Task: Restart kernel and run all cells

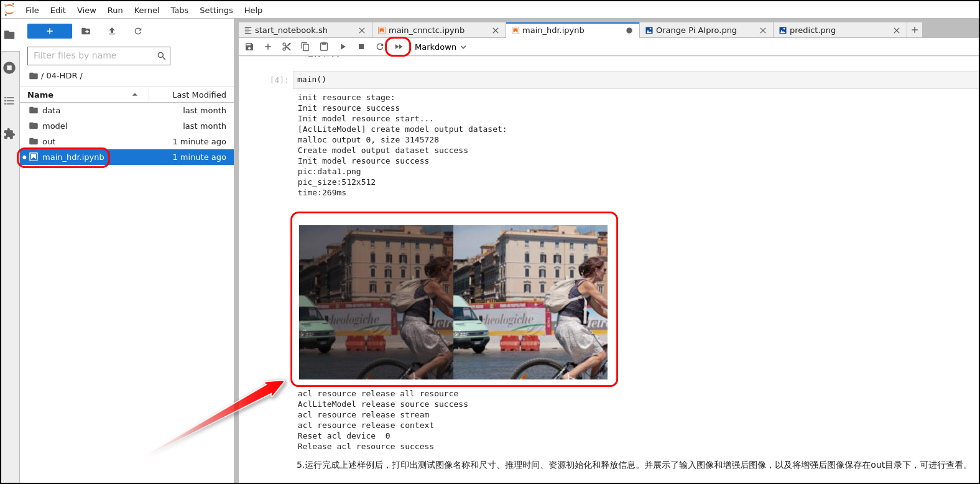Action: pyautogui.click(x=399, y=47)
